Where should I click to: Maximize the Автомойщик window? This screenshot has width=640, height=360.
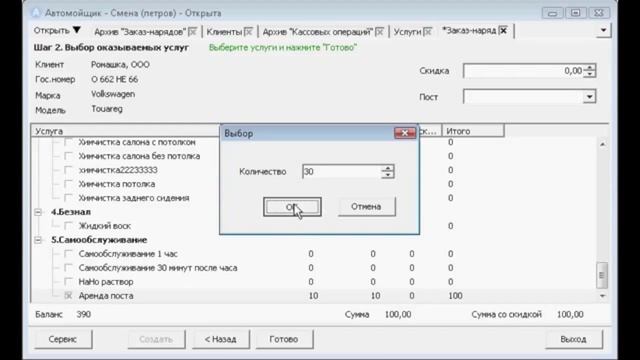[x=576, y=13]
